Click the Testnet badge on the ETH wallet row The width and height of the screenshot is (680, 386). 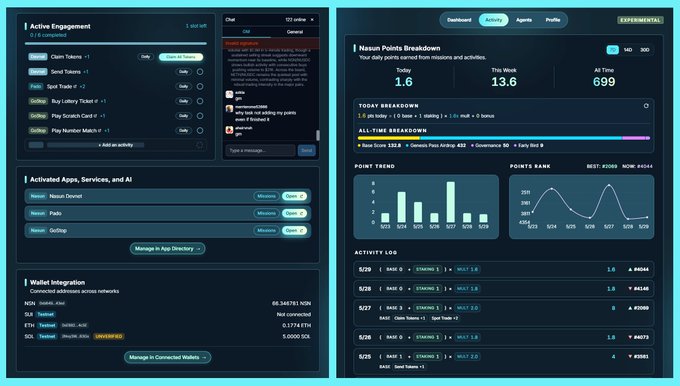tap(47, 325)
